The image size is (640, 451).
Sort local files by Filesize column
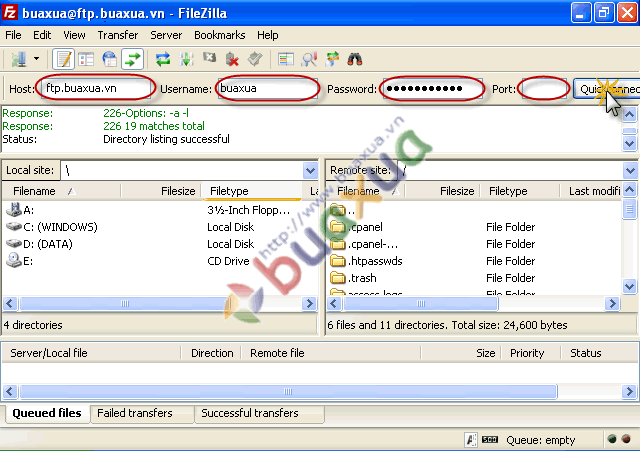pyautogui.click(x=161, y=191)
